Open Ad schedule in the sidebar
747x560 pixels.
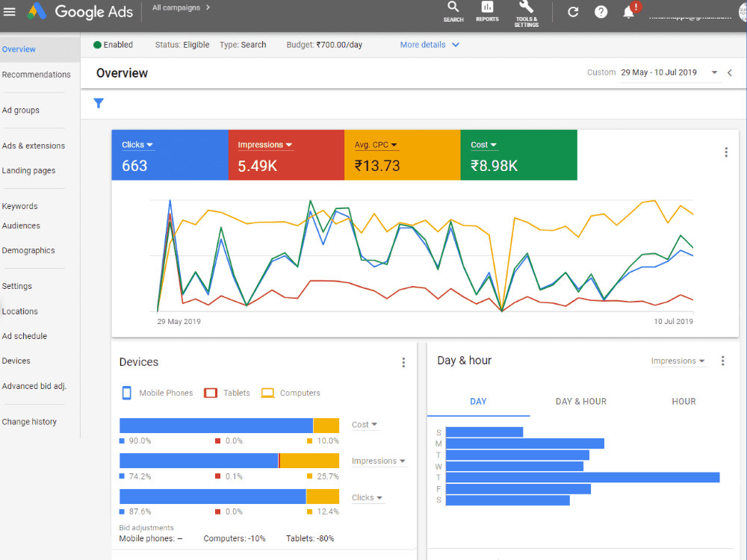click(x=25, y=336)
